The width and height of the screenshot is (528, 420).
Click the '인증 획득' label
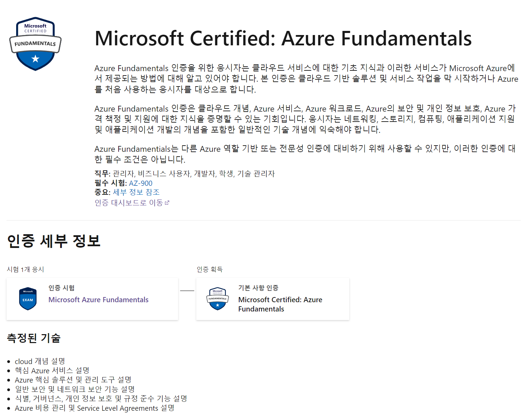(x=209, y=270)
